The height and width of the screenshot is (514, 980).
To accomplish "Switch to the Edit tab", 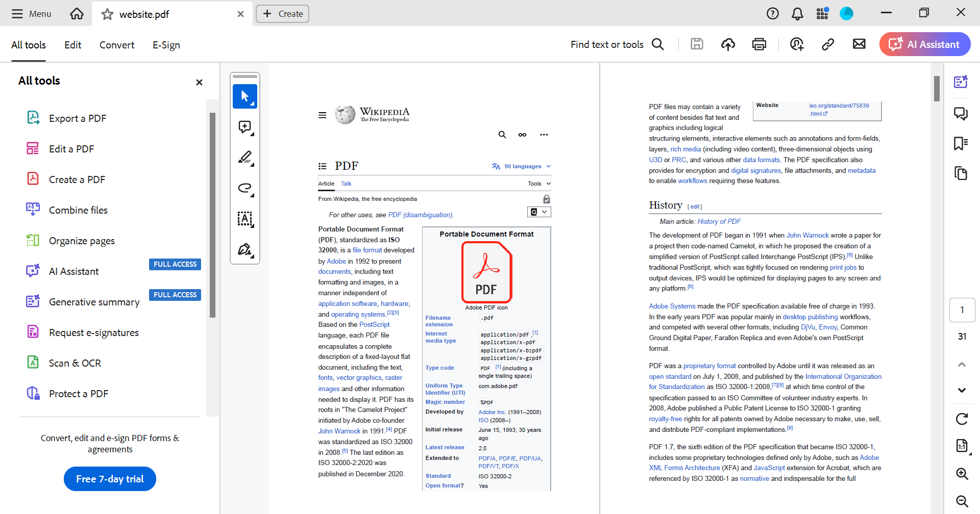I will pyautogui.click(x=72, y=45).
